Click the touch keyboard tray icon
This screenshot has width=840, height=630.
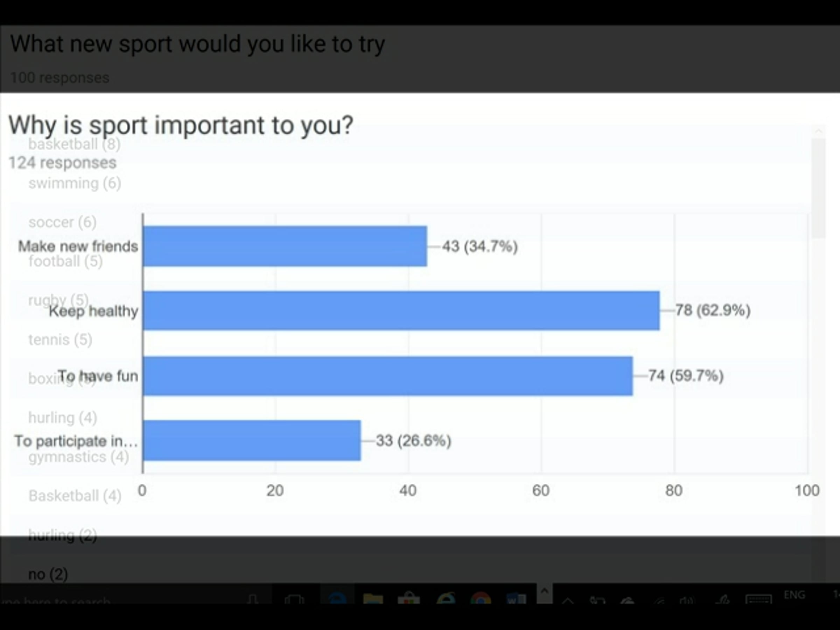[758, 599]
